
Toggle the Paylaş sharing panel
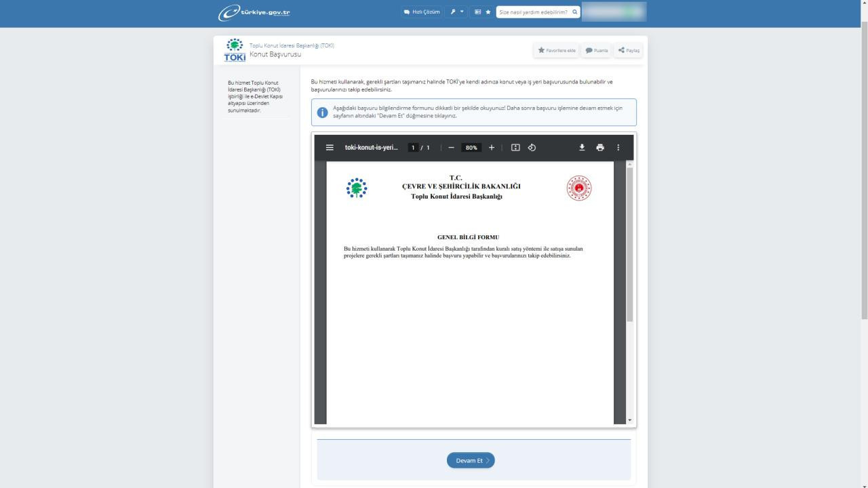628,50
